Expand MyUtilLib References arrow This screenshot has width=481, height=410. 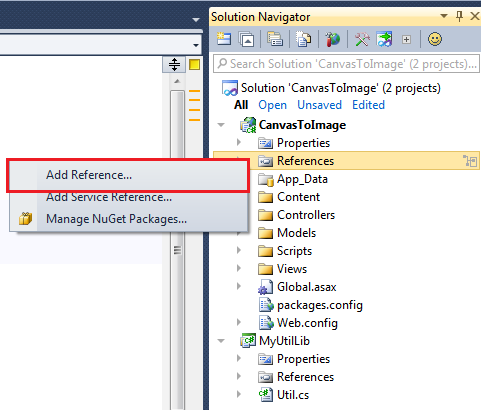(x=239, y=376)
